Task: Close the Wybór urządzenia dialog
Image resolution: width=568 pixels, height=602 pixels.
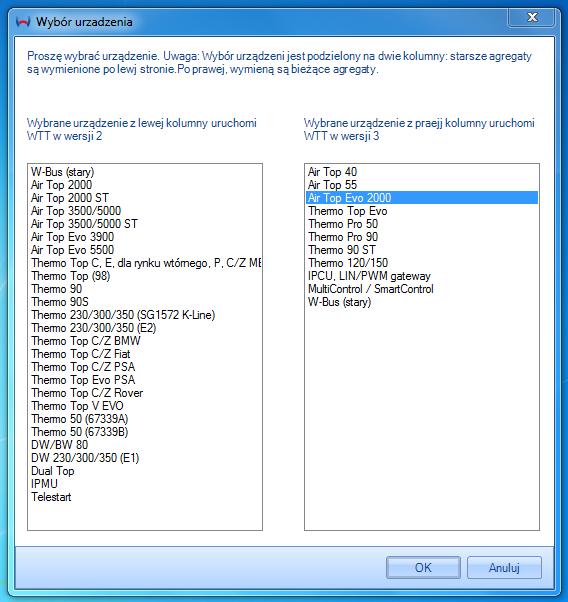Action: click(x=532, y=17)
